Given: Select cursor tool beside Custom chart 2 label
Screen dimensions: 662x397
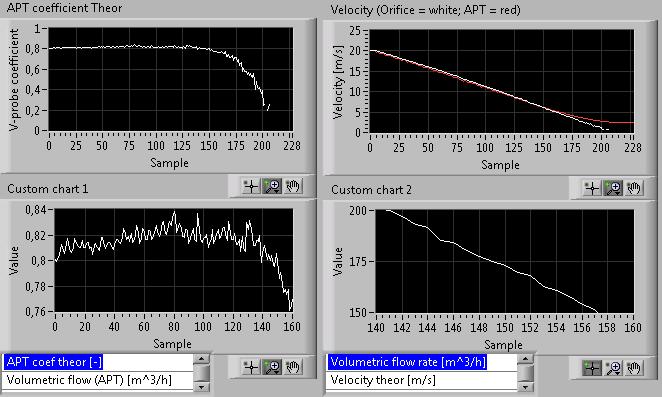Looking at the screenshot, I should click(x=592, y=188).
